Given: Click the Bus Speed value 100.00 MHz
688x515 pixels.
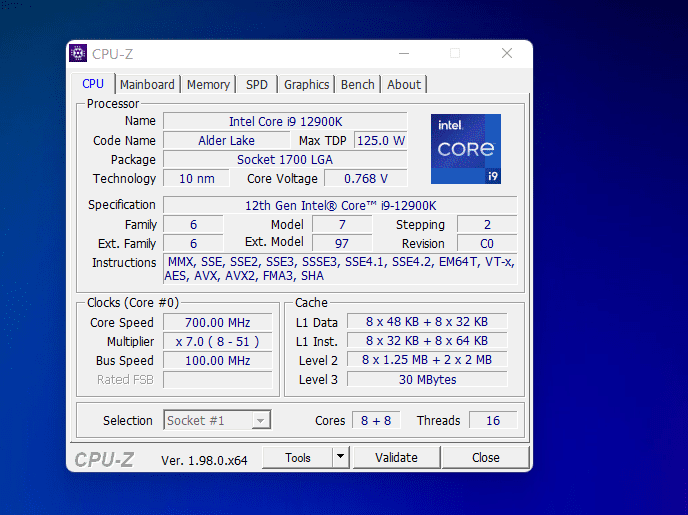Looking at the screenshot, I should tap(218, 361).
